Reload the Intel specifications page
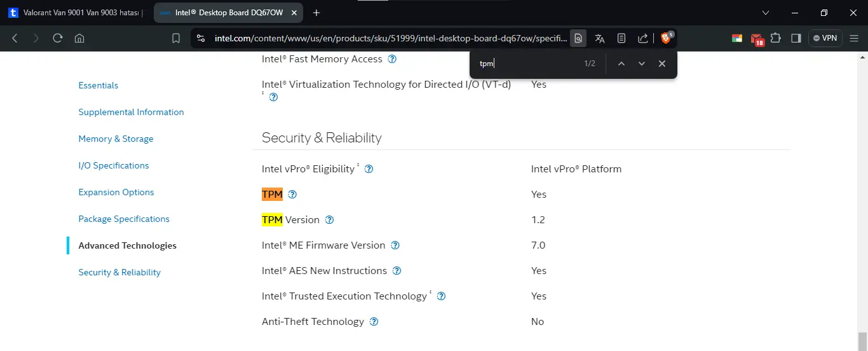Image resolution: width=868 pixels, height=351 pixels. [x=58, y=38]
